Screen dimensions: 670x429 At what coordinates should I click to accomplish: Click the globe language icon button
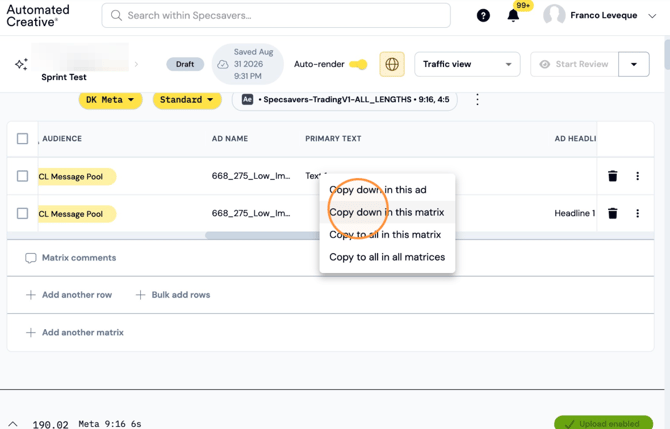pyautogui.click(x=392, y=64)
